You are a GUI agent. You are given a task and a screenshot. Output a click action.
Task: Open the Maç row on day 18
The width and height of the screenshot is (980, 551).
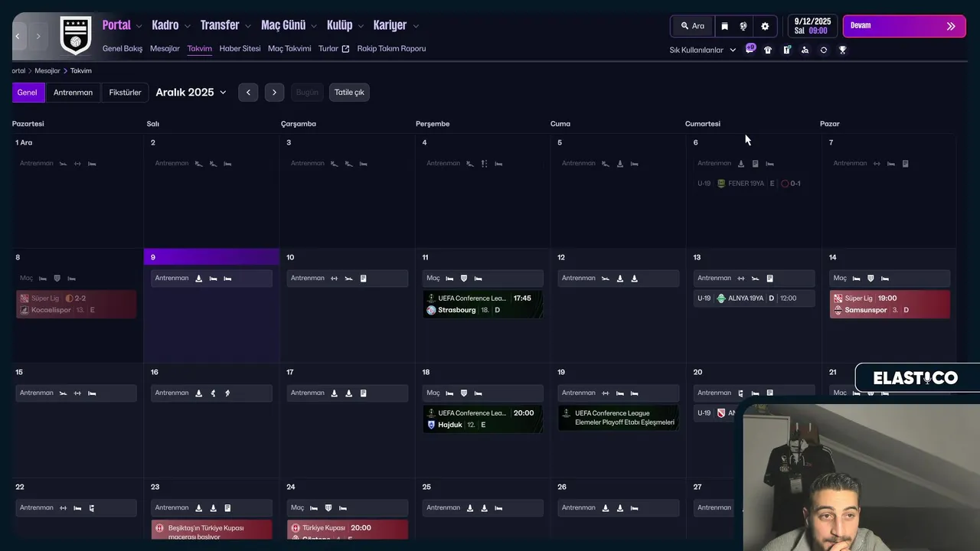click(483, 393)
